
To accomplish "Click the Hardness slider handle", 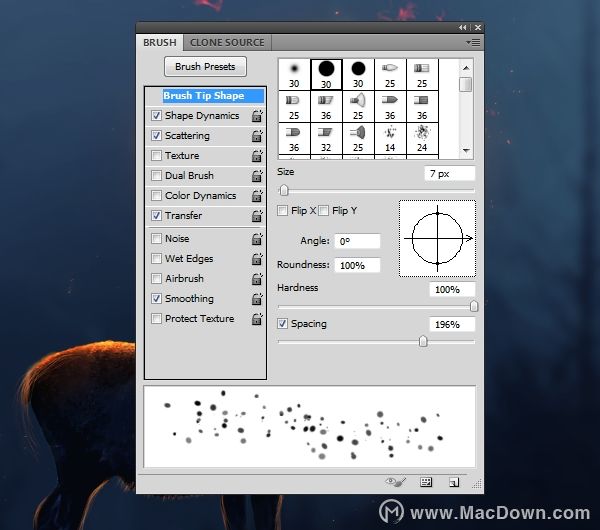I will [x=474, y=306].
